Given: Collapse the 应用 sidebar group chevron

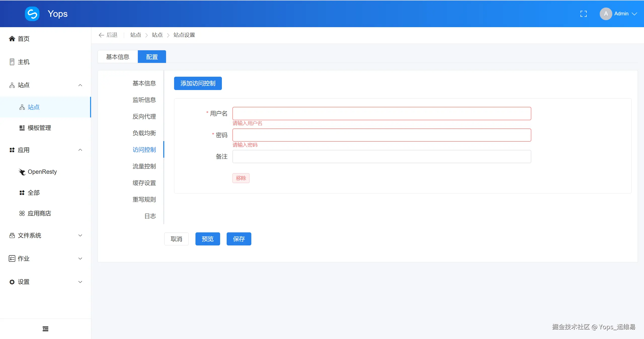Looking at the screenshot, I should [80, 150].
